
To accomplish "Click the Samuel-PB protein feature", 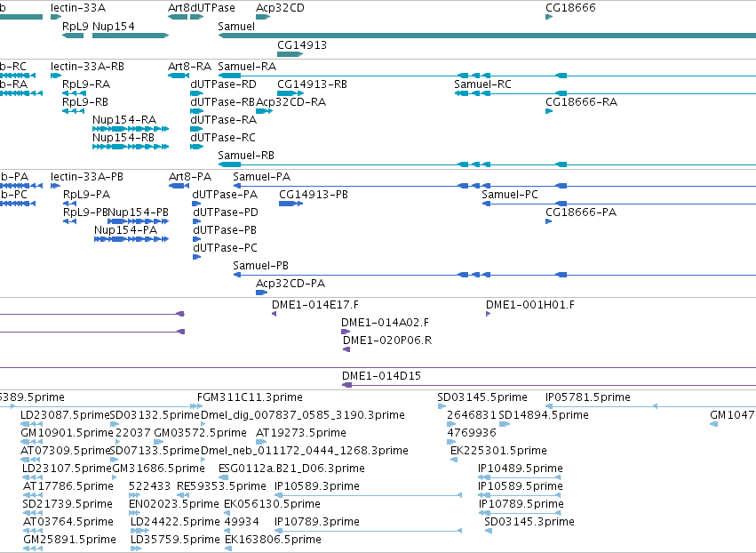I will coord(494,275).
